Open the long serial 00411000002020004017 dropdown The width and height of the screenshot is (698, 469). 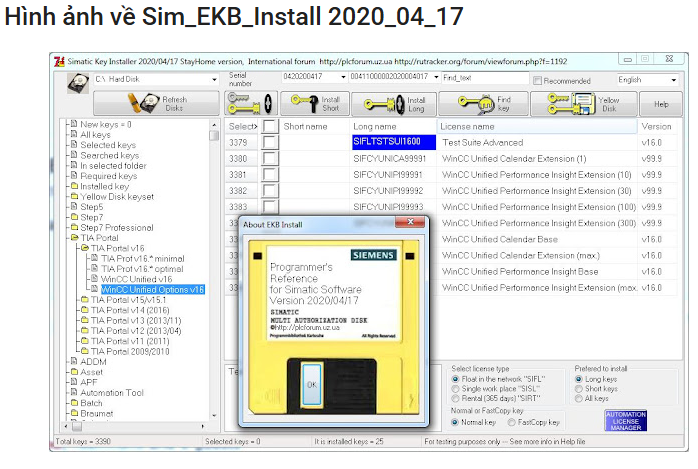(436, 77)
